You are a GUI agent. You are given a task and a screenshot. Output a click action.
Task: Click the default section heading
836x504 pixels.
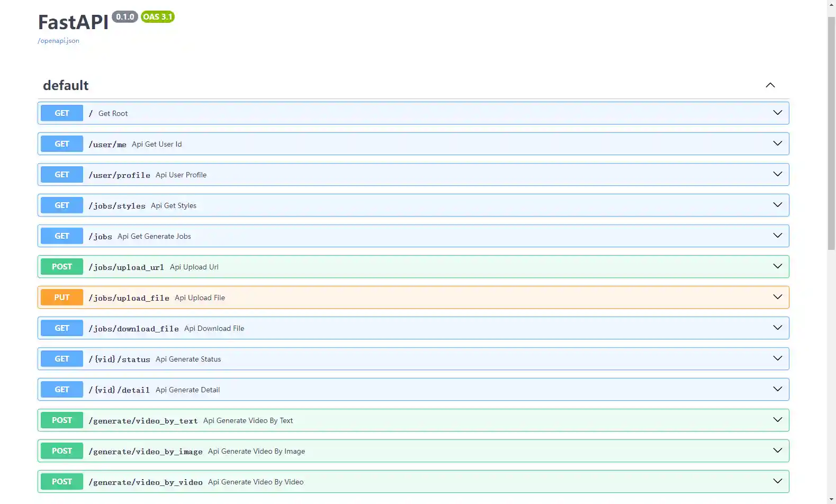pos(66,85)
